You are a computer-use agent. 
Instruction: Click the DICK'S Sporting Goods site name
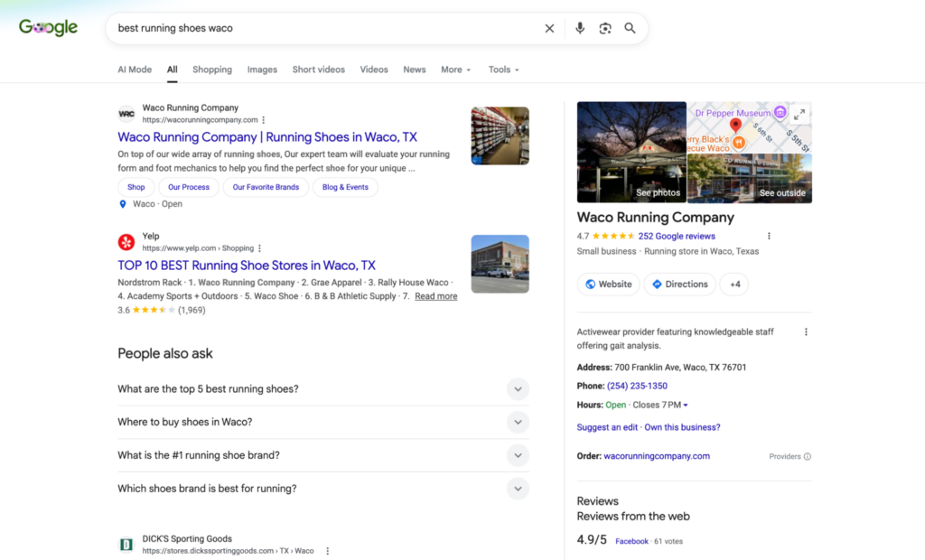[187, 538]
